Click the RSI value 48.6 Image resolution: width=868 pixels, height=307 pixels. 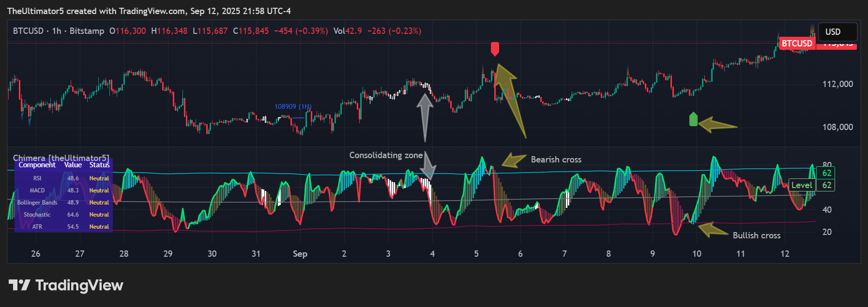pyautogui.click(x=73, y=178)
